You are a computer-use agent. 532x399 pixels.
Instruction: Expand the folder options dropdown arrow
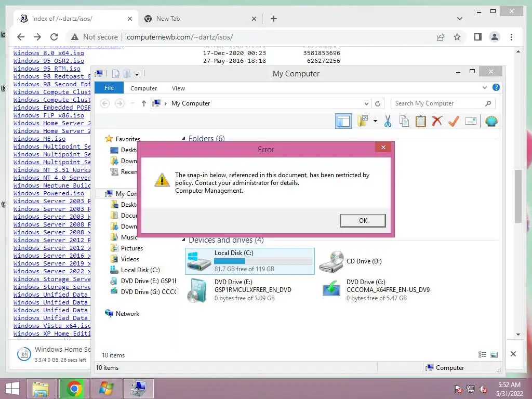375,121
